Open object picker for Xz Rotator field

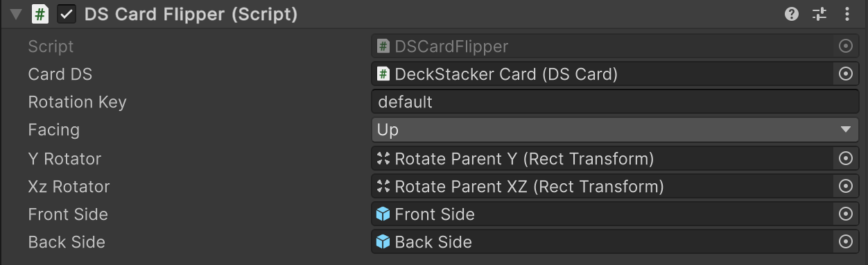tap(845, 186)
